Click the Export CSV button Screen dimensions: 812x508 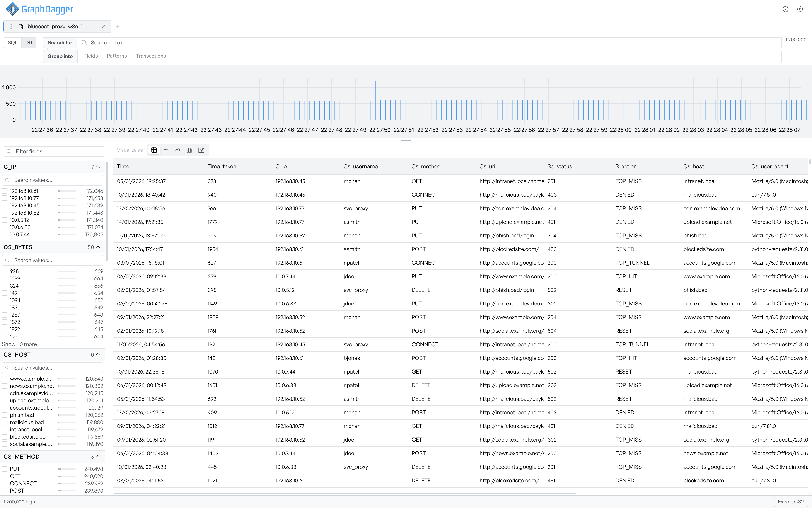[x=791, y=502]
